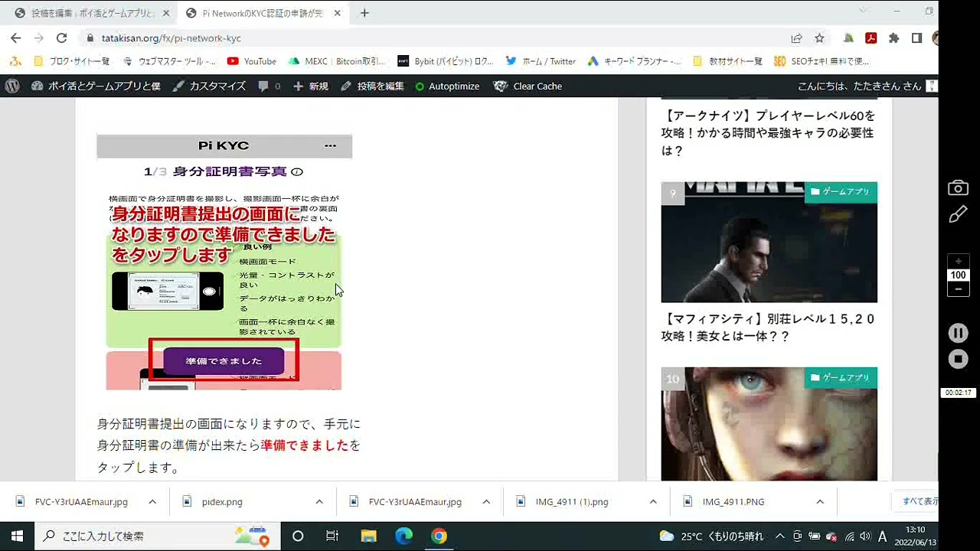Open the WordPress logo menu in admin bar
Screen dimensions: 980x551
click(12, 86)
